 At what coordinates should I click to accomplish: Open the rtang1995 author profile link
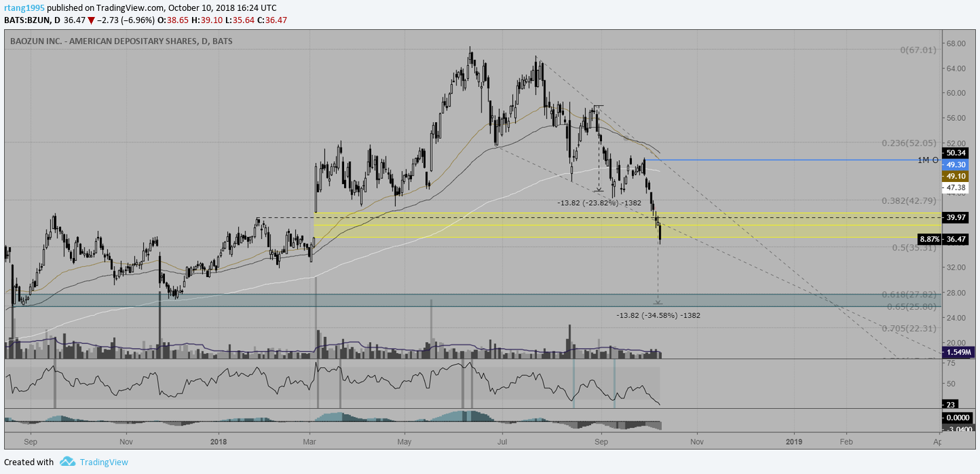24,8
